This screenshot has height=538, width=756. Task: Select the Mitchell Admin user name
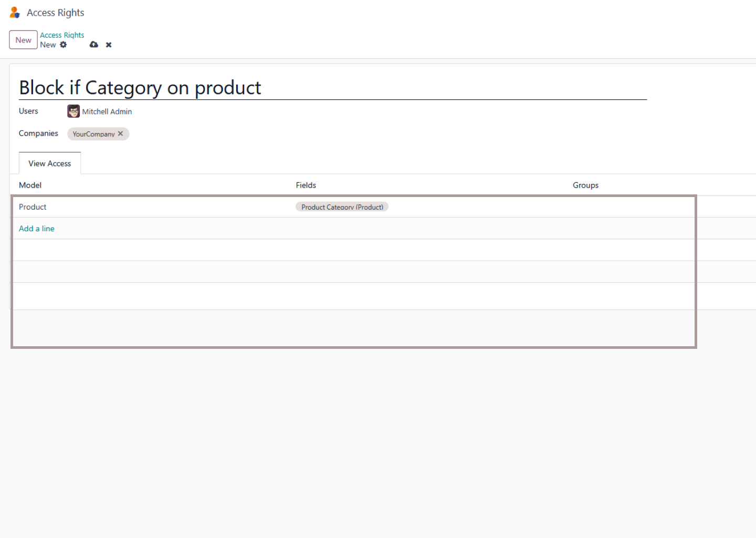[107, 111]
